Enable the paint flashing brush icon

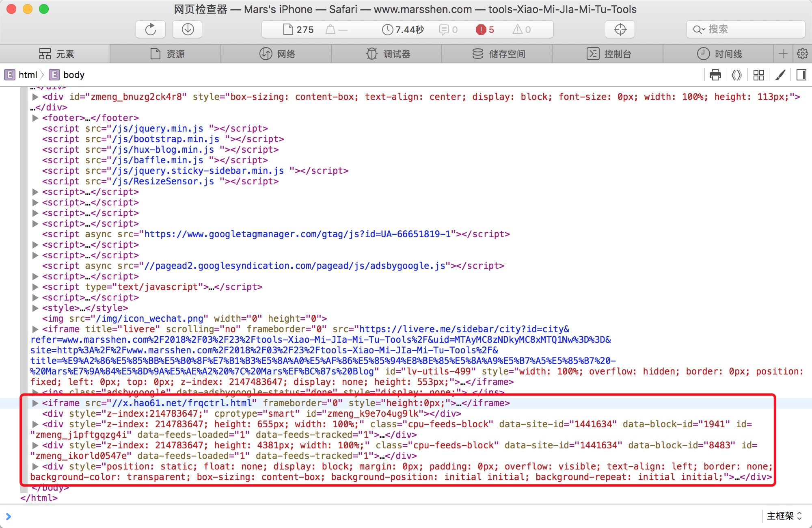tap(780, 75)
